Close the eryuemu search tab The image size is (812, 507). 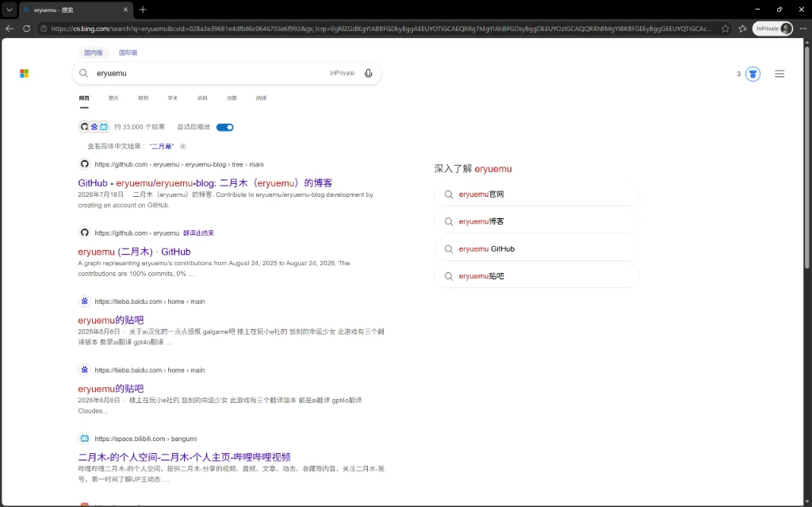coord(125,10)
